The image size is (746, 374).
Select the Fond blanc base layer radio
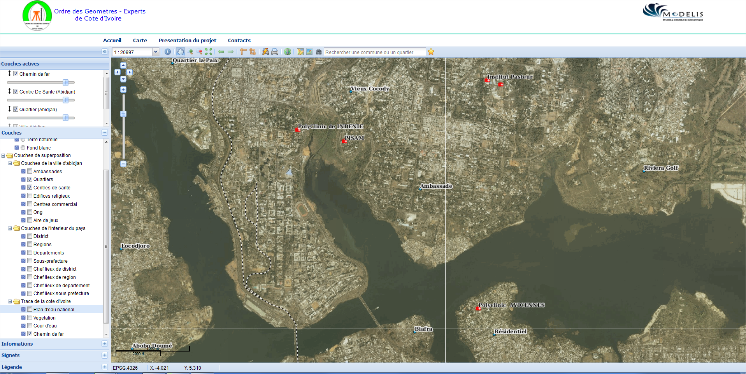(23, 148)
